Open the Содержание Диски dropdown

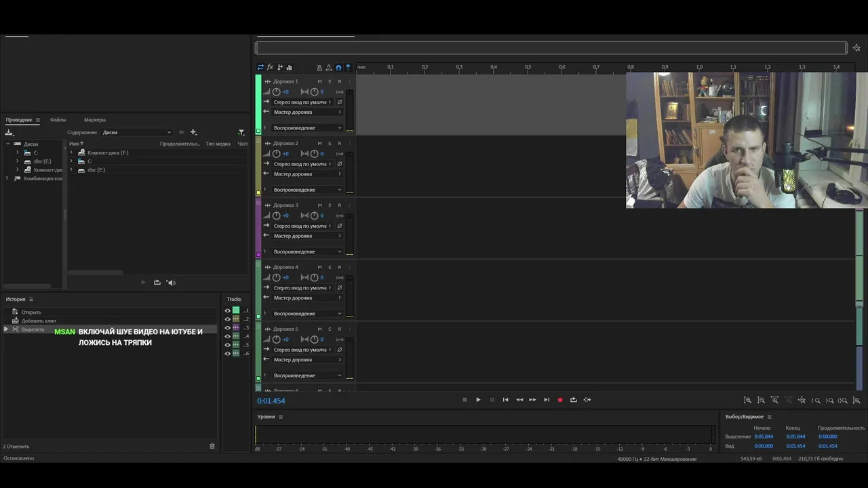(137, 132)
